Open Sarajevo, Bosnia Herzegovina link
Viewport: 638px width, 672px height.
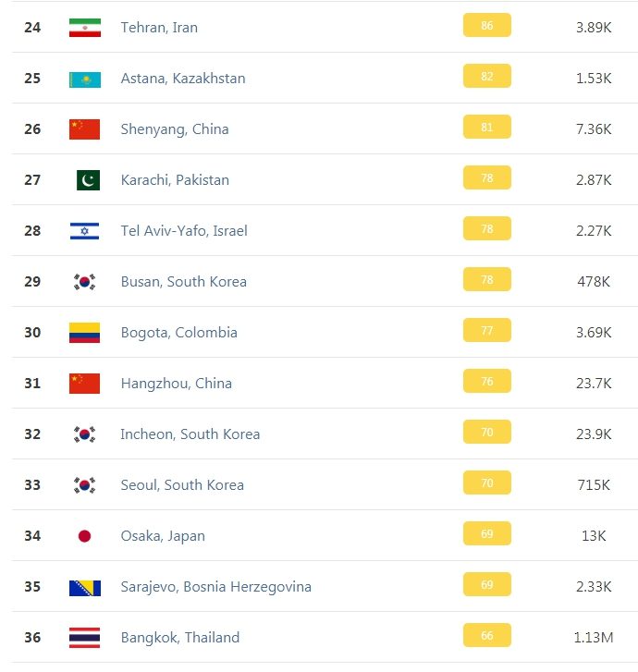[x=216, y=587]
